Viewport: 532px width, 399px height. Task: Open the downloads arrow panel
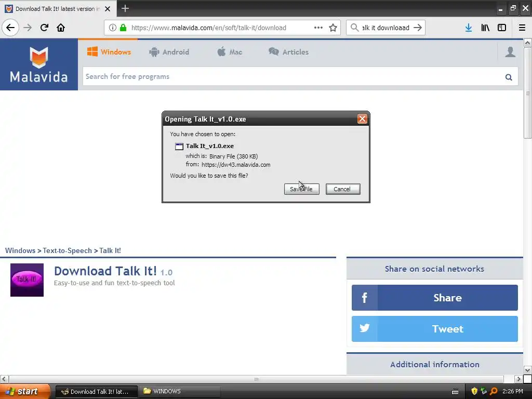point(469,28)
